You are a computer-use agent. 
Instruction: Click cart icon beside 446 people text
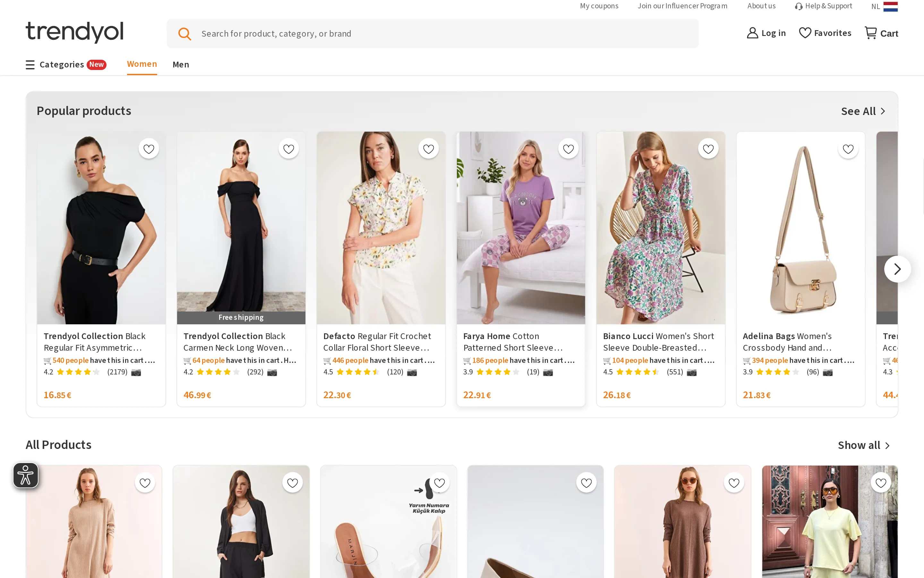tap(327, 361)
